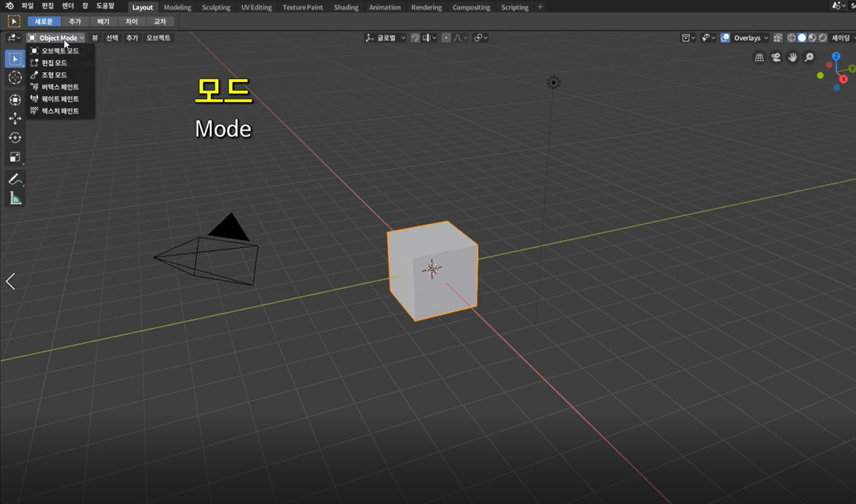Screen dimensions: 856x504
Task: Select the Transform tool in left toolbar
Action: 15,100
